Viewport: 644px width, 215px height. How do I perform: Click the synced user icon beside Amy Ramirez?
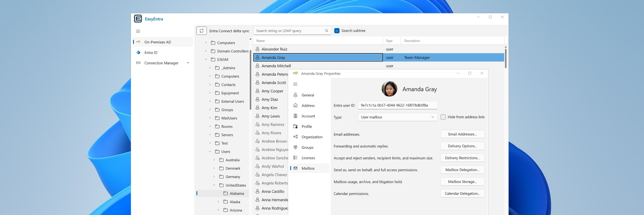point(257,124)
